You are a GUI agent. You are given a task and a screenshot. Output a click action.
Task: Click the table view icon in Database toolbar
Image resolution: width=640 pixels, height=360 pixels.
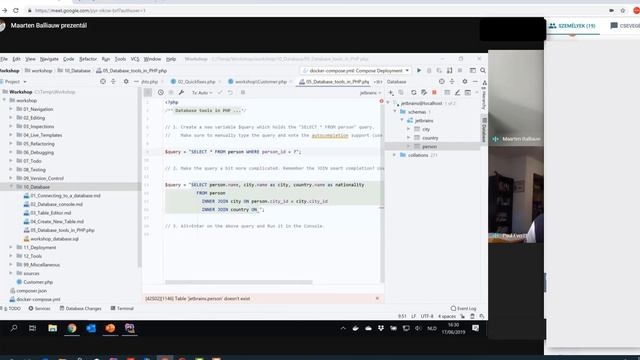pos(447,93)
